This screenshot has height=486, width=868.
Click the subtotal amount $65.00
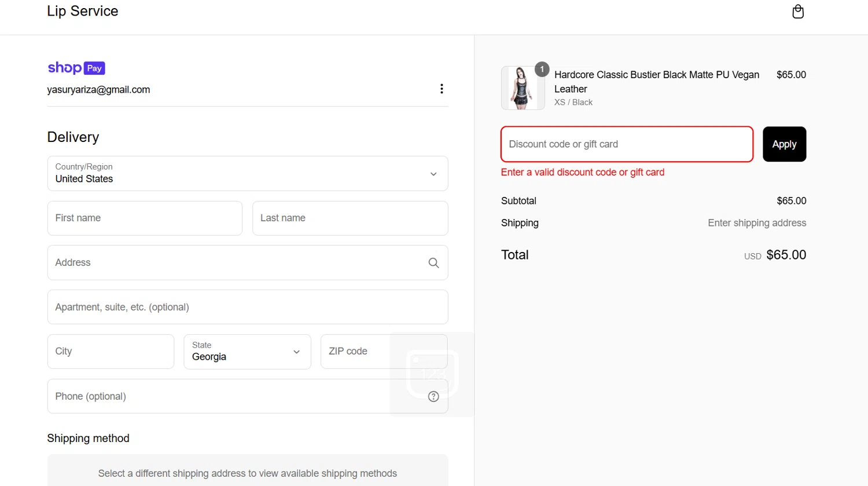[x=791, y=201]
